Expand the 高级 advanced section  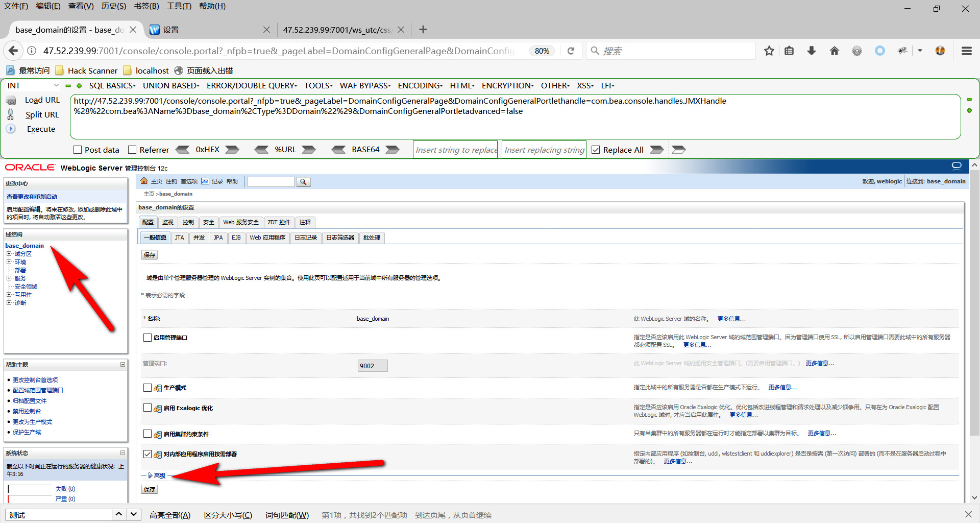pyautogui.click(x=157, y=476)
